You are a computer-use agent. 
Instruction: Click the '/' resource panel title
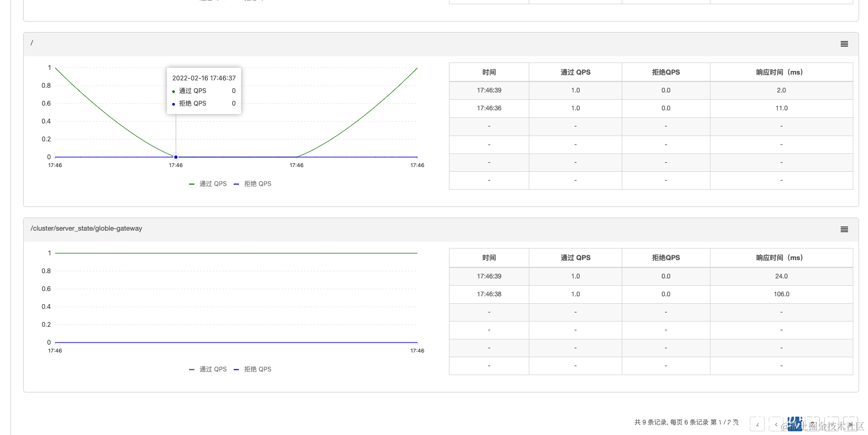[32, 43]
